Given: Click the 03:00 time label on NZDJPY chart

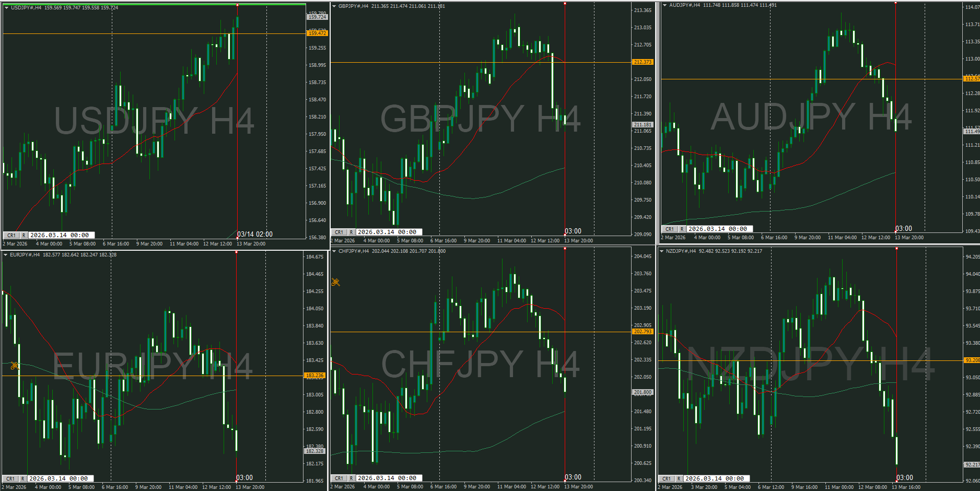Looking at the screenshot, I should click(905, 477).
